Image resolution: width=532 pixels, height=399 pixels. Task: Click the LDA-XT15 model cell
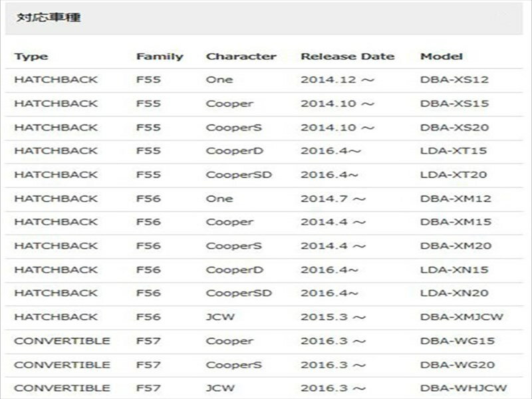click(x=454, y=151)
